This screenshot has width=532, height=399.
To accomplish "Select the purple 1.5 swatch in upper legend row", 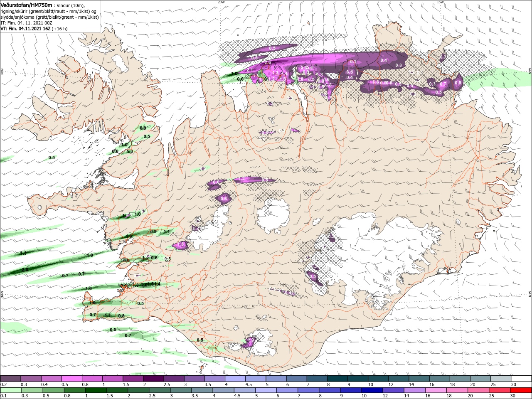I will pos(133,379).
